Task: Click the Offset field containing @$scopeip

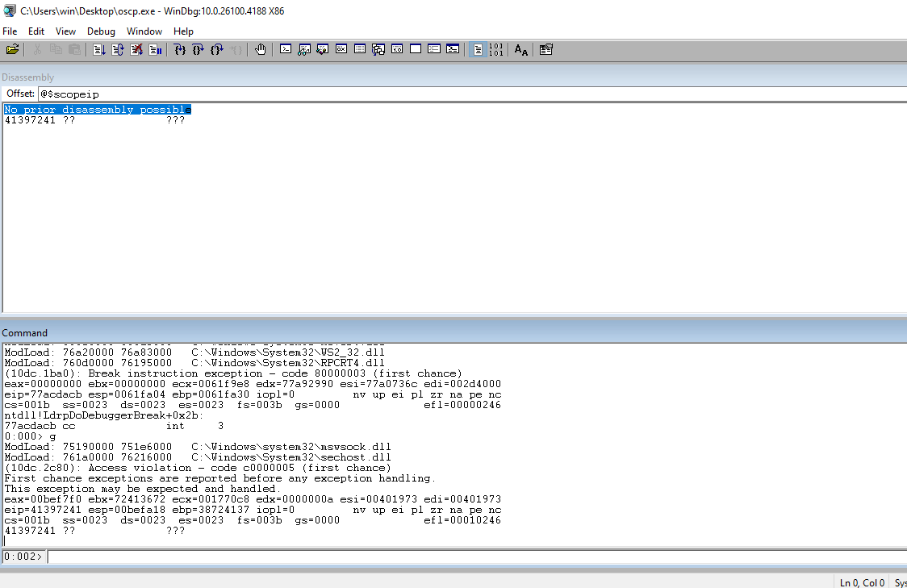Action: coord(468,94)
